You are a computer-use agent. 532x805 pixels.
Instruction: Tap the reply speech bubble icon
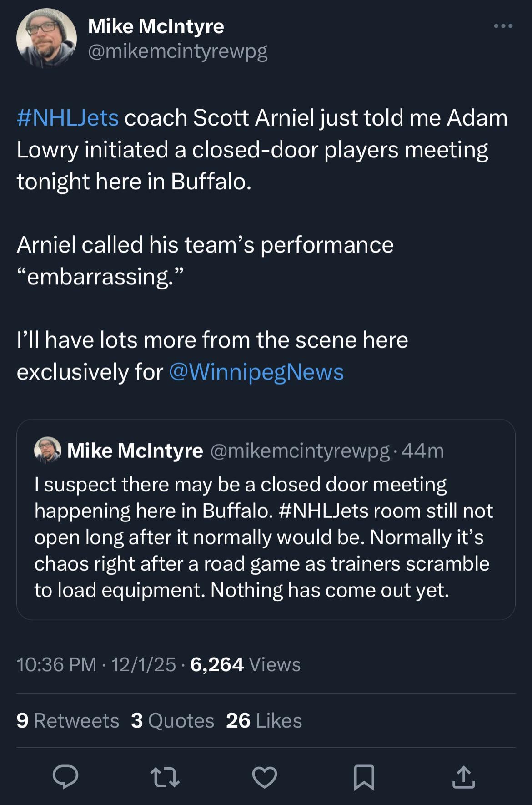(65, 776)
